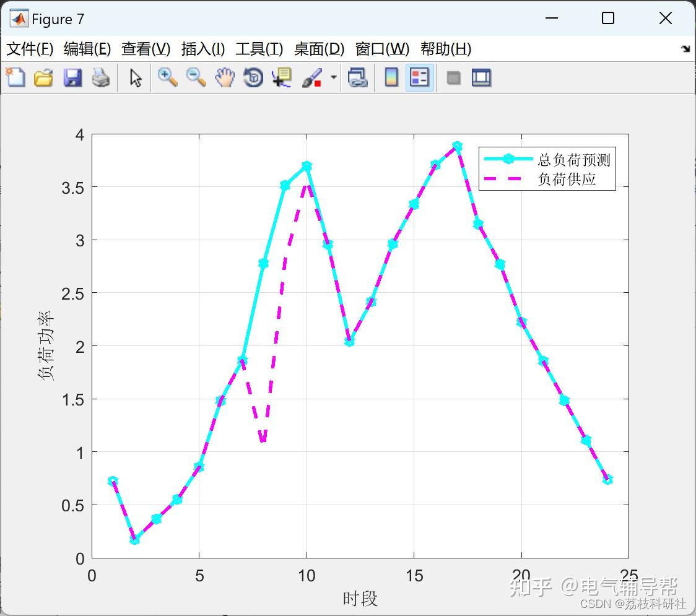
Task: Click the Link Plot toolbar icon
Action: [x=358, y=77]
